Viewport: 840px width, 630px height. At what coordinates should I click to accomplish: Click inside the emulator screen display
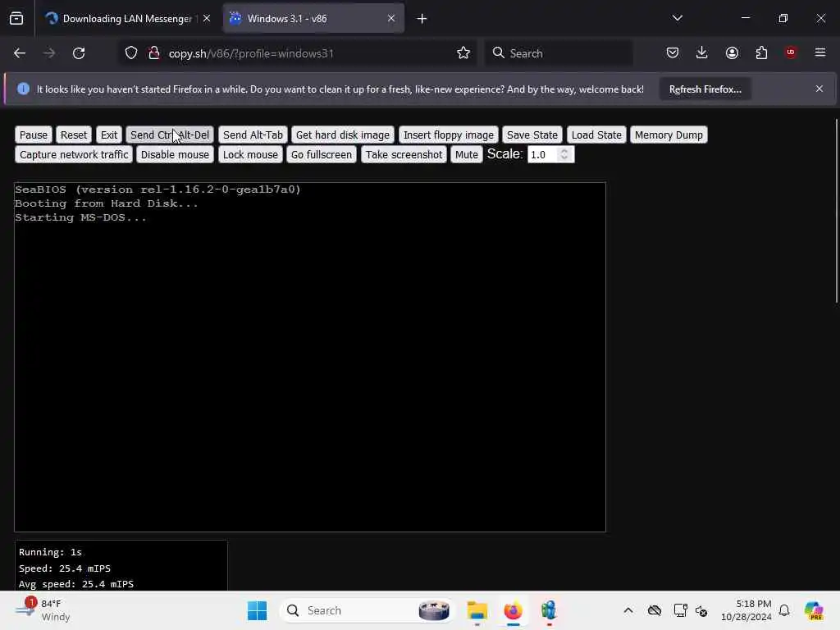(310, 357)
